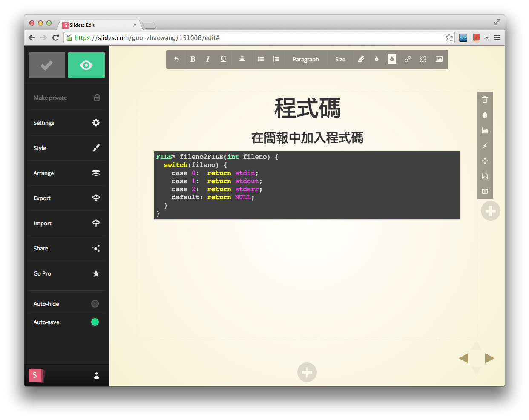Toggle the Auto-hide switch

pos(95,304)
